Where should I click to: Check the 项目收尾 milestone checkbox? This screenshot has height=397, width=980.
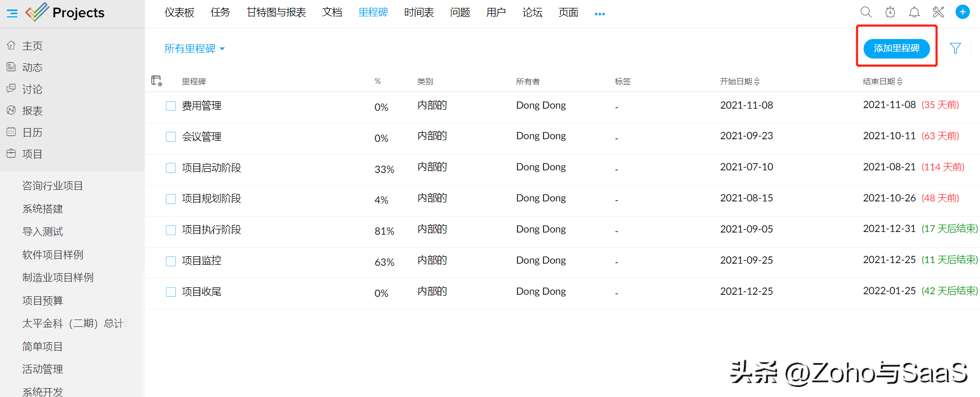click(171, 292)
